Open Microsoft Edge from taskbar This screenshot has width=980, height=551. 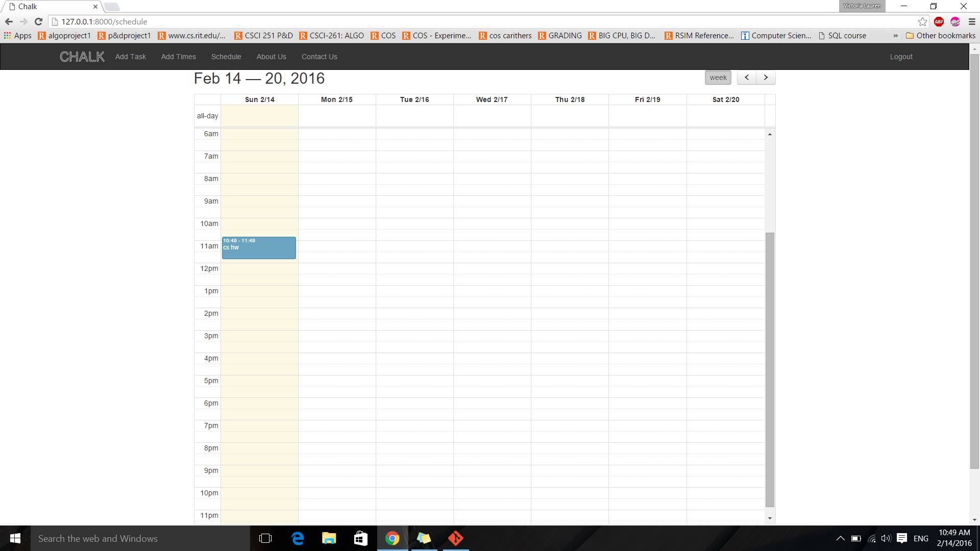[297, 538]
